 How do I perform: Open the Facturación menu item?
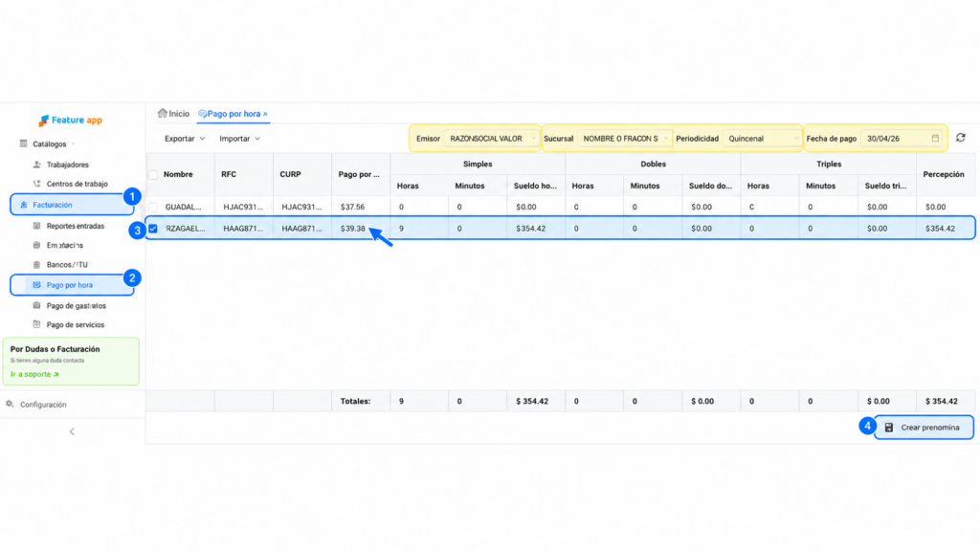pos(71,205)
